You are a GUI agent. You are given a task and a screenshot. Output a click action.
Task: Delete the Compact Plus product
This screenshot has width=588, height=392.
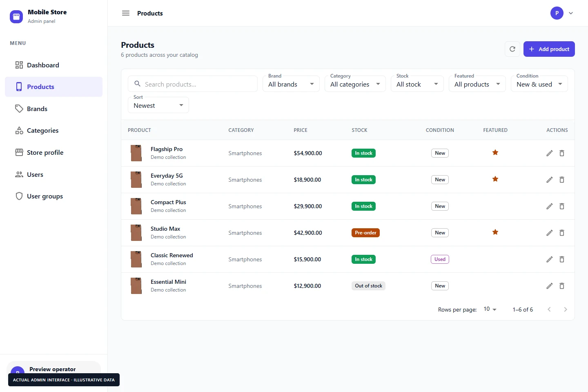[562, 206]
